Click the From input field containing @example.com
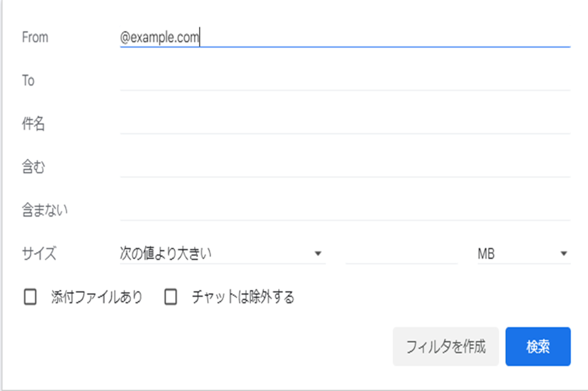The height and width of the screenshot is (391, 588). [x=345, y=38]
